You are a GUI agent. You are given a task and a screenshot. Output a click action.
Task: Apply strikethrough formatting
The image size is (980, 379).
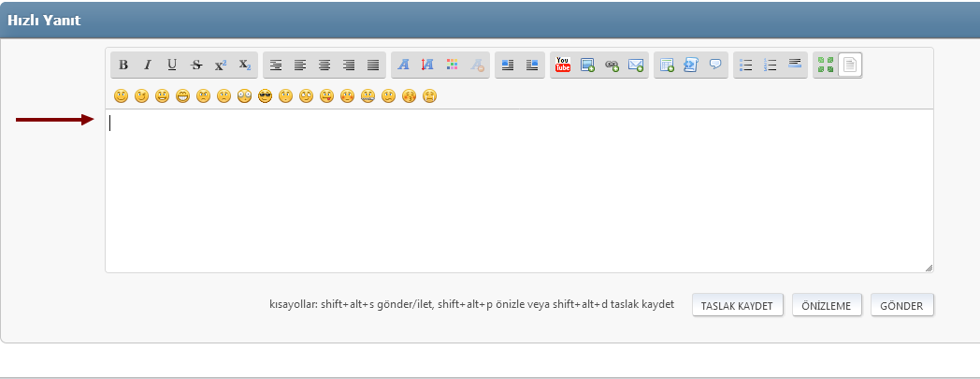point(196,65)
